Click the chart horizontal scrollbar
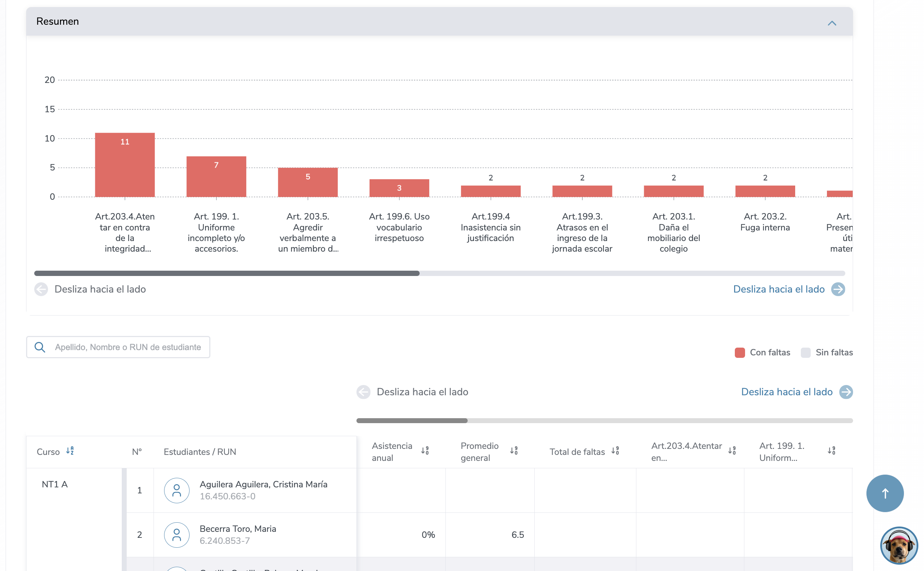 coord(227,273)
